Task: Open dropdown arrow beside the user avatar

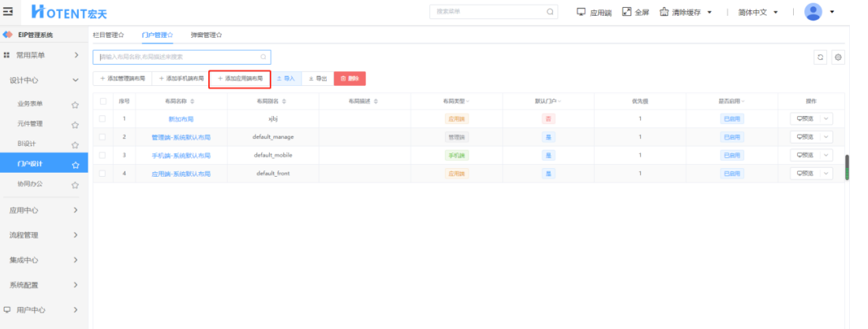Action: click(832, 12)
